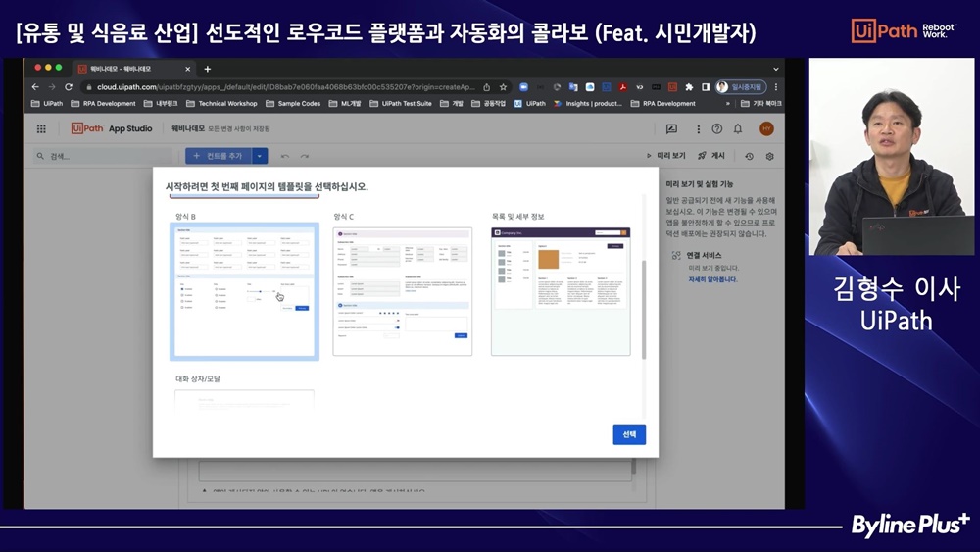Open the Sample Codes bookmark folder
This screenshot has height=552, width=980.
click(x=293, y=104)
